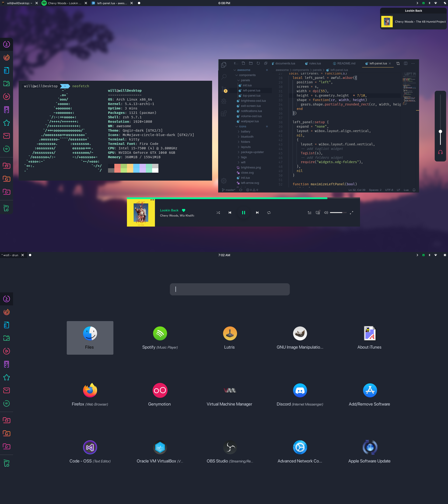Open the Source Control view in the activity bar
This screenshot has width=448, height=504.
[x=224, y=89]
